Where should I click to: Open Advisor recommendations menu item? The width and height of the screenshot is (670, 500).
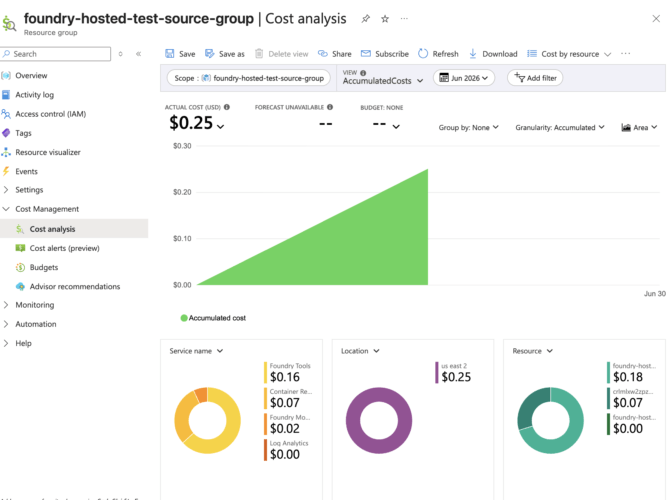74,286
